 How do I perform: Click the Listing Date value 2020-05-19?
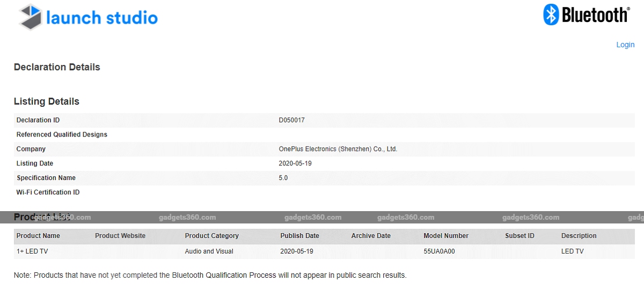[x=295, y=163]
